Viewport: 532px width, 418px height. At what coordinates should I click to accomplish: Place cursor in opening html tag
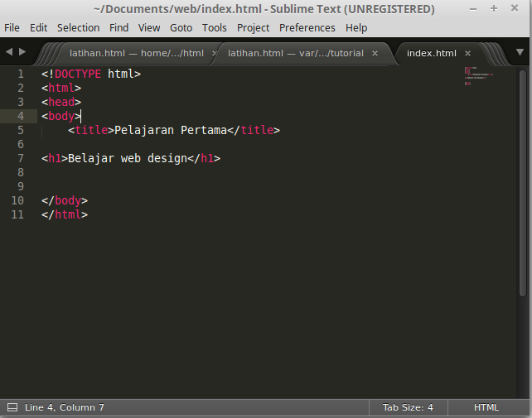coord(61,88)
